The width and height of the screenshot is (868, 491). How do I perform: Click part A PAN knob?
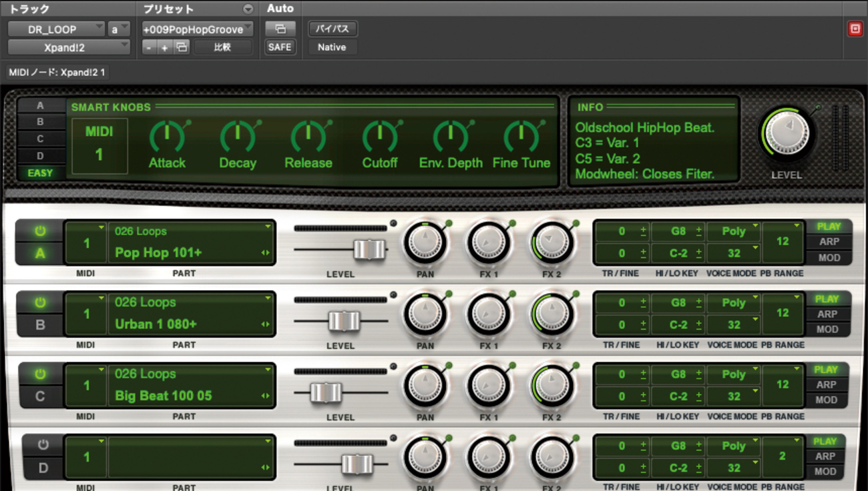[x=425, y=241]
